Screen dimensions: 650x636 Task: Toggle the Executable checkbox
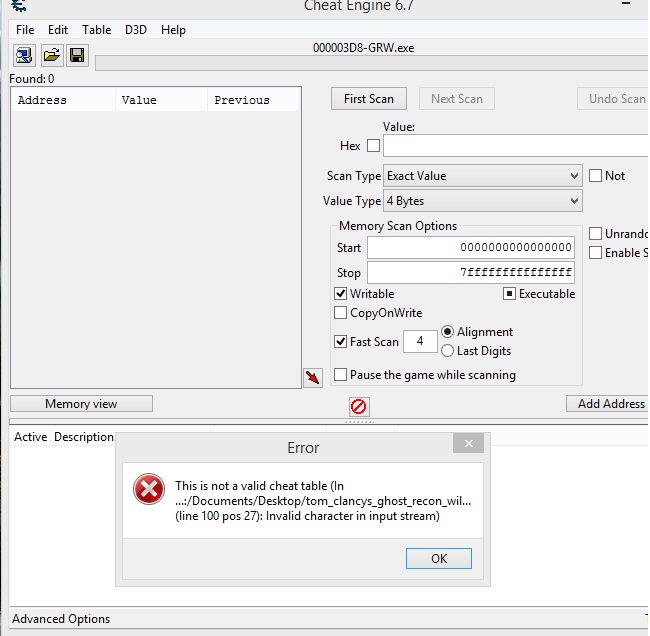coord(509,294)
